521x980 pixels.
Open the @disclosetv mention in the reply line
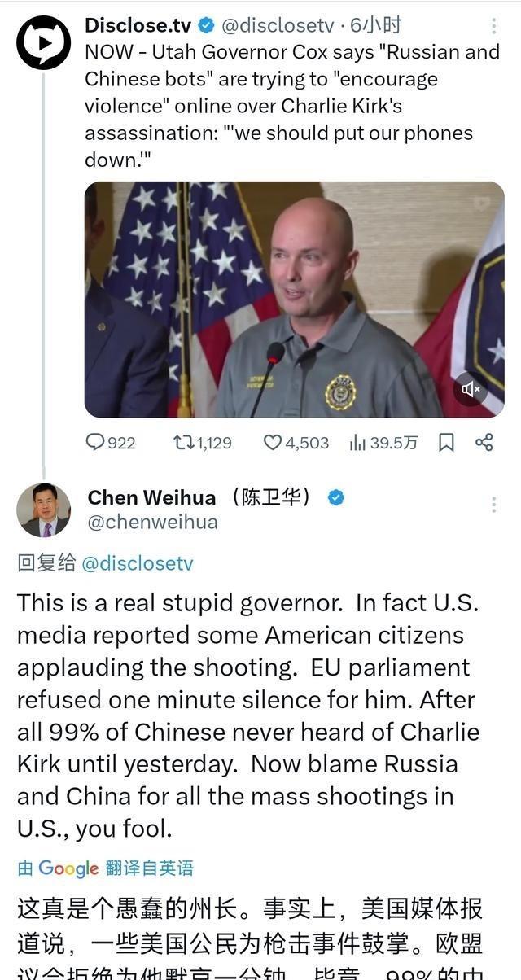pos(137,562)
